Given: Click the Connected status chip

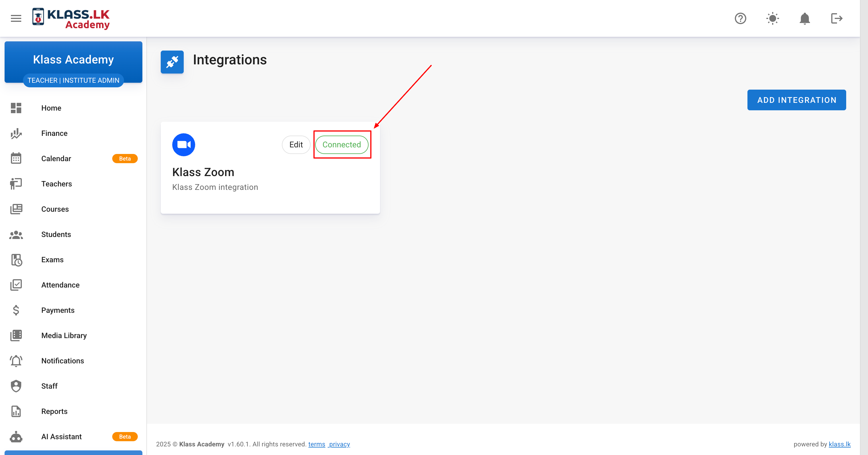Looking at the screenshot, I should tap(341, 145).
